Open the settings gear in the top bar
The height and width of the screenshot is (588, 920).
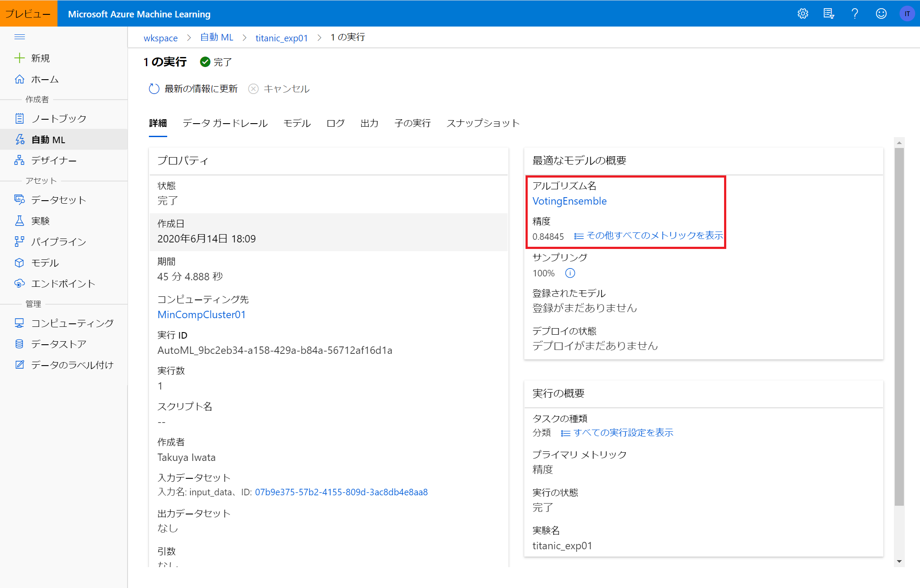point(803,13)
